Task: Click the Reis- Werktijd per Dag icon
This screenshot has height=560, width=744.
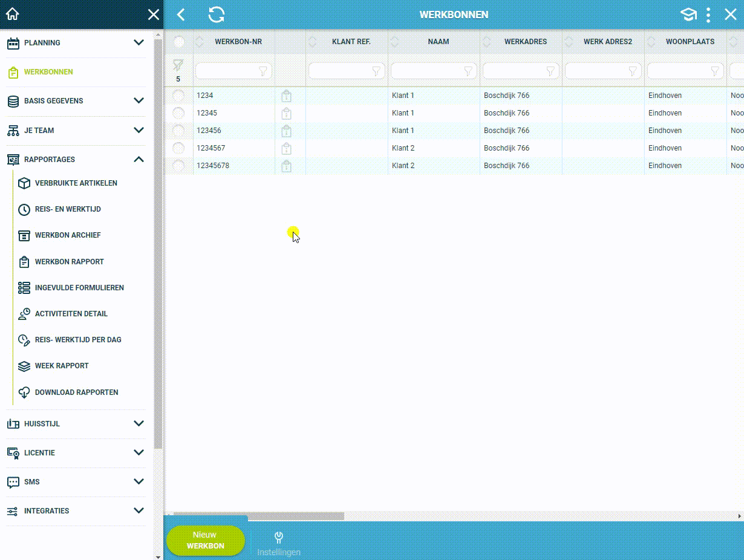Action: point(24,340)
